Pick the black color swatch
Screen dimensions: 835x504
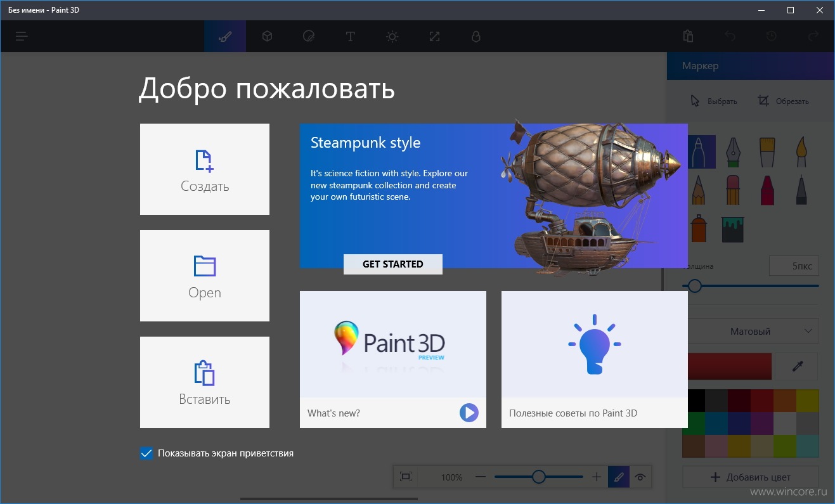pyautogui.click(x=696, y=401)
